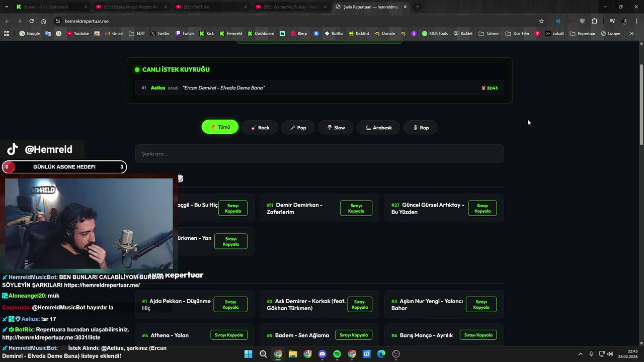This screenshot has height=362, width=644.
Task: Select the Rap genre filter
Action: click(x=420, y=128)
